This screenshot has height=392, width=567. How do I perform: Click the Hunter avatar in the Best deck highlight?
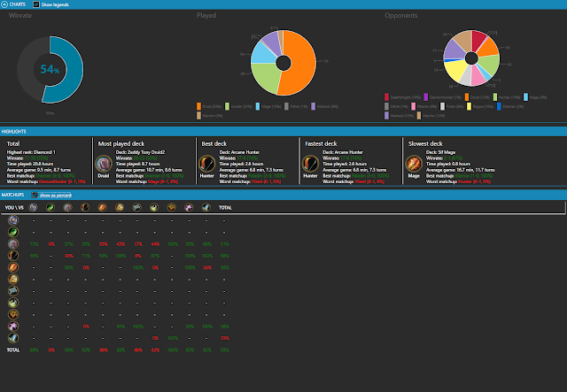(x=207, y=164)
